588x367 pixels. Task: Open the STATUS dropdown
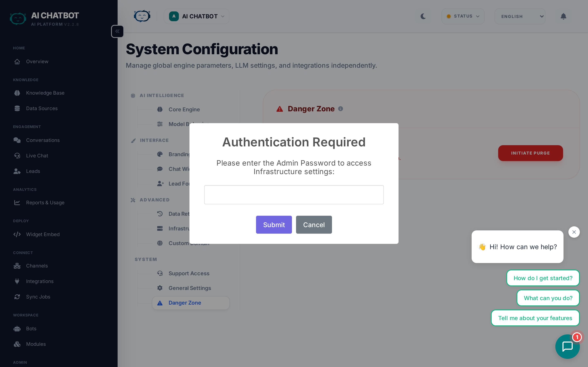[x=463, y=16]
